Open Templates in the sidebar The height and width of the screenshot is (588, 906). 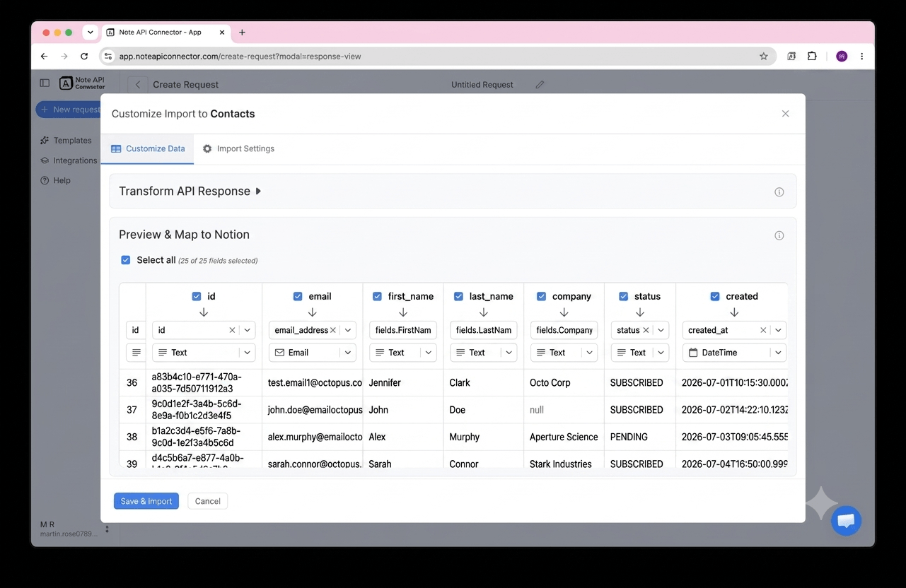[66, 141]
